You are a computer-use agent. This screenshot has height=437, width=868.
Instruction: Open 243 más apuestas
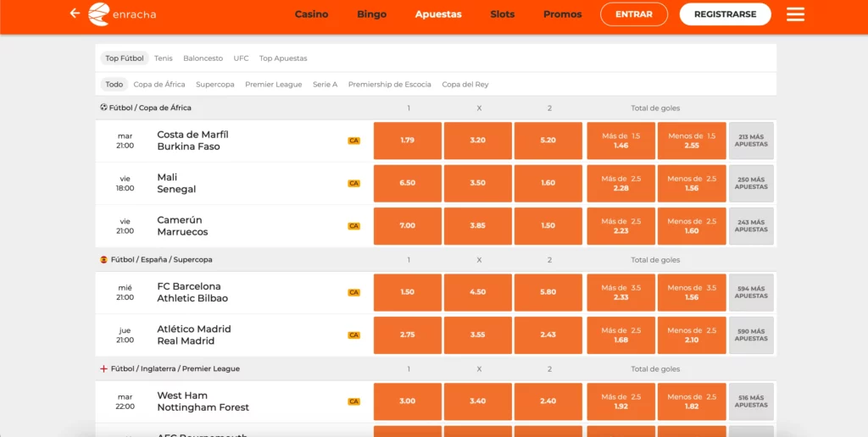(x=751, y=225)
